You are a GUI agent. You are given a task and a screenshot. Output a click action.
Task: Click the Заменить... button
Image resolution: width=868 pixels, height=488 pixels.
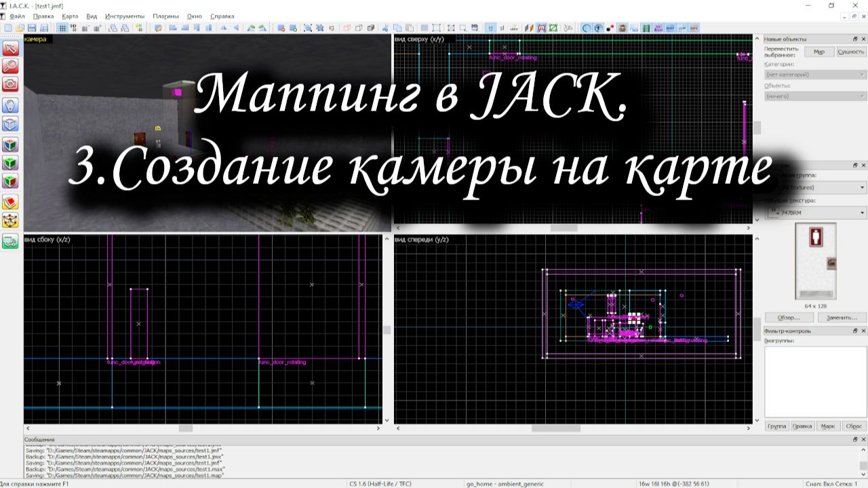[x=842, y=318]
